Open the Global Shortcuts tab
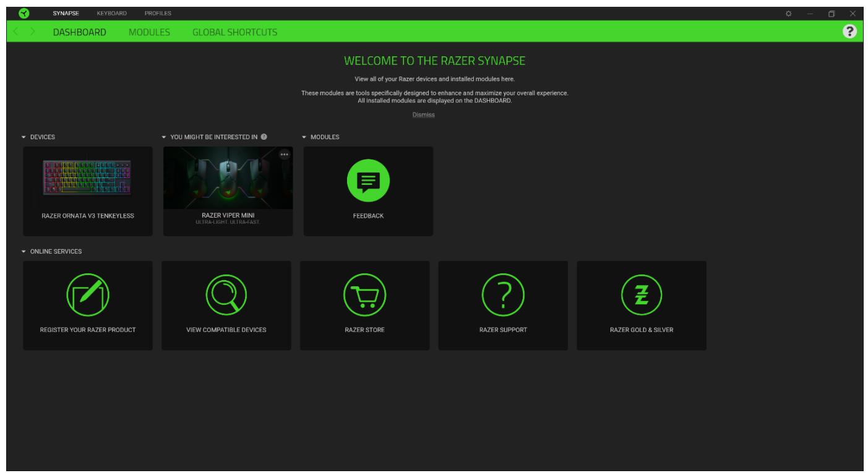 pos(235,32)
